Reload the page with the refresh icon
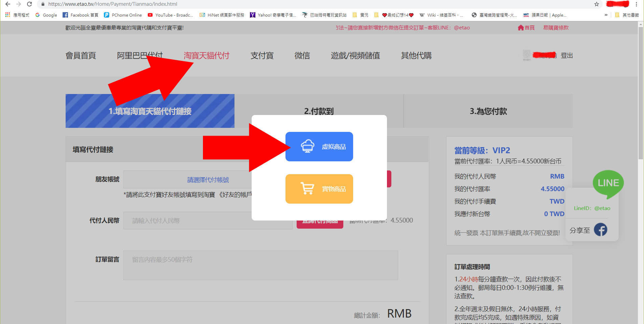The height and width of the screenshot is (324, 644). pyautogui.click(x=29, y=4)
